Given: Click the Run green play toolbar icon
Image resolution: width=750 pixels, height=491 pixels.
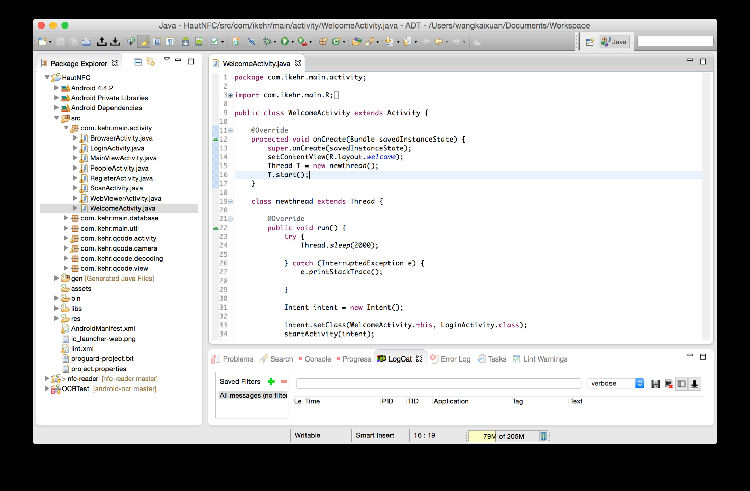Looking at the screenshot, I should pos(285,41).
